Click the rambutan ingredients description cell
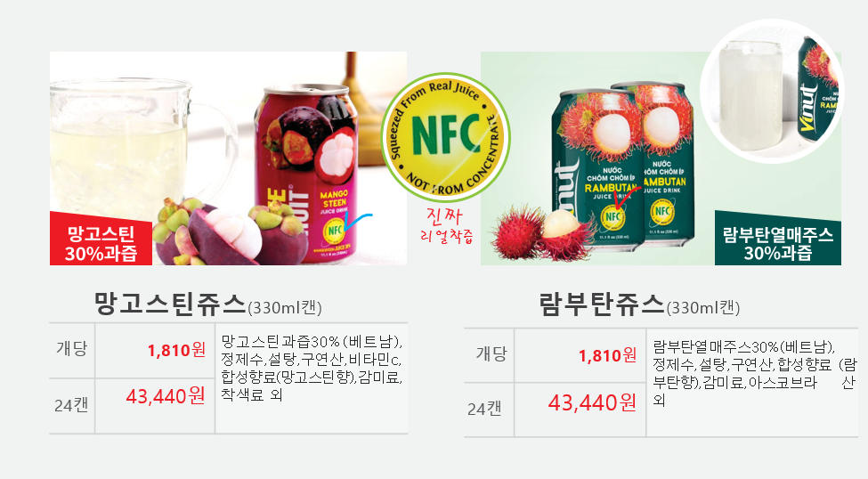The height and width of the screenshot is (479, 868). [752, 382]
